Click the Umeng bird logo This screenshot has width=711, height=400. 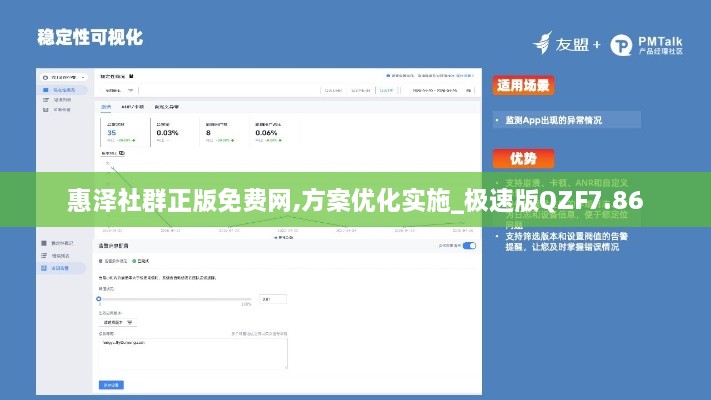pos(543,43)
